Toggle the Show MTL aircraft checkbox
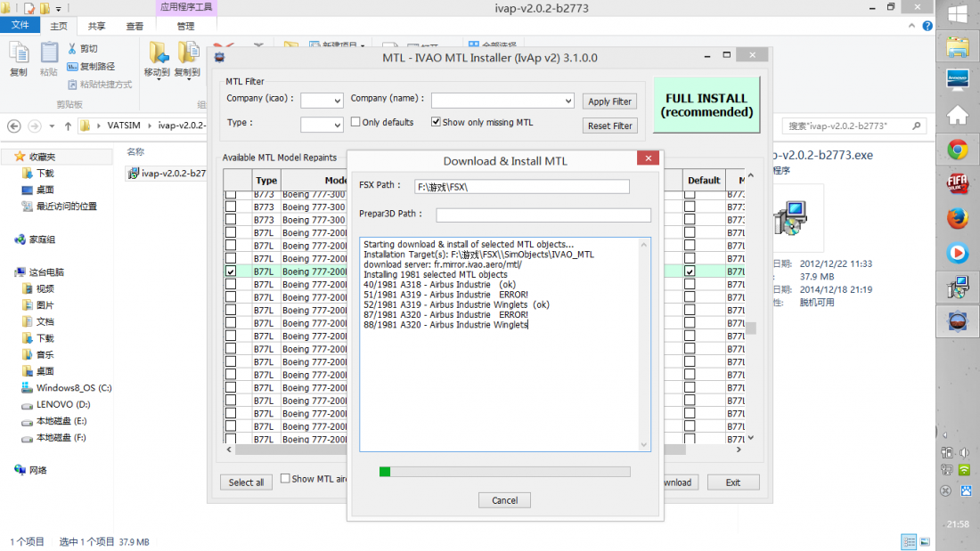This screenshot has width=980, height=551. click(285, 479)
